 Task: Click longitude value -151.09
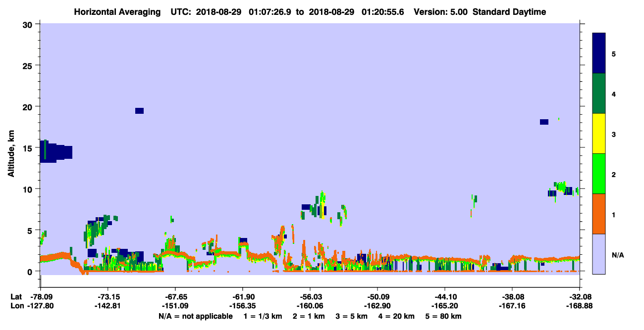point(175,306)
